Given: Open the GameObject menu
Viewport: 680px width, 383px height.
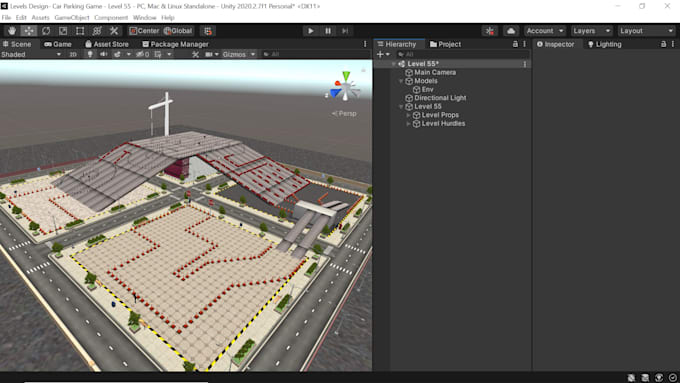Looking at the screenshot, I should coord(72,18).
